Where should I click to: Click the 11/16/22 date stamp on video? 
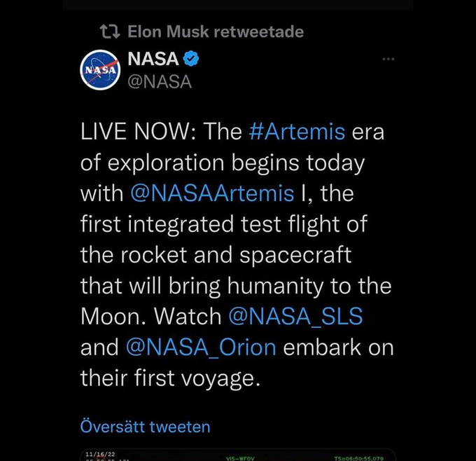pyautogui.click(x=100, y=454)
